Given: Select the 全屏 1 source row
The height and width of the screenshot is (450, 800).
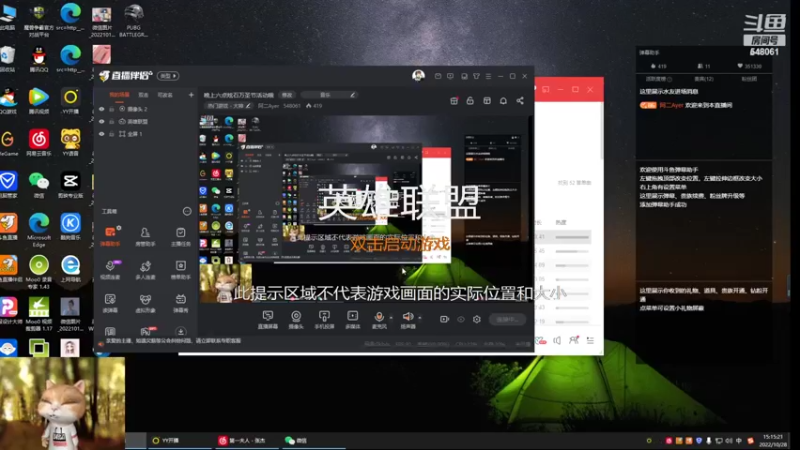Looking at the screenshot, I should pos(145,134).
